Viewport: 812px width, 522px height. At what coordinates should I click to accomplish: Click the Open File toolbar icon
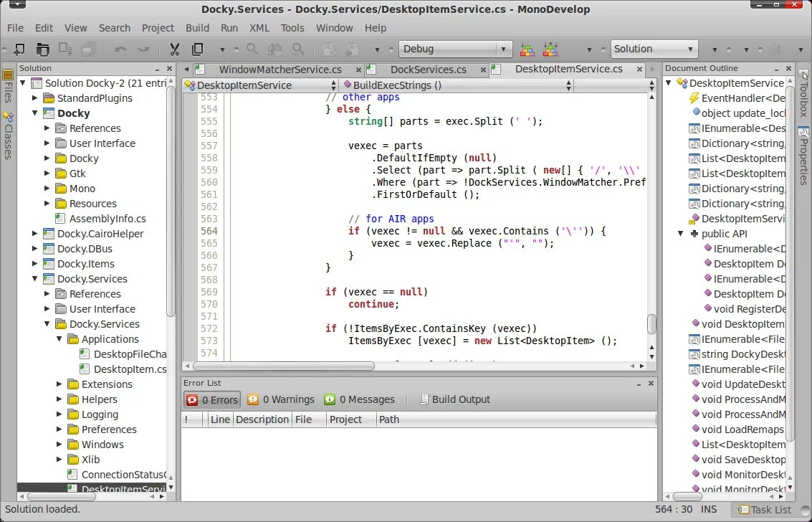42,49
